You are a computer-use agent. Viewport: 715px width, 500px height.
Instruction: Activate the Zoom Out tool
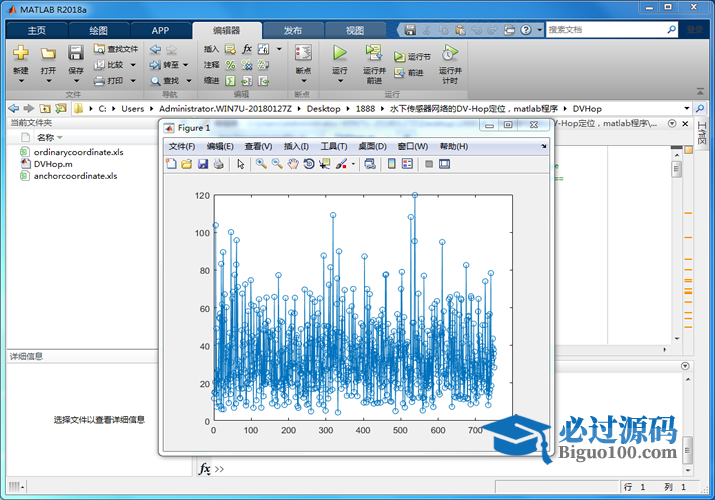pyautogui.click(x=277, y=164)
